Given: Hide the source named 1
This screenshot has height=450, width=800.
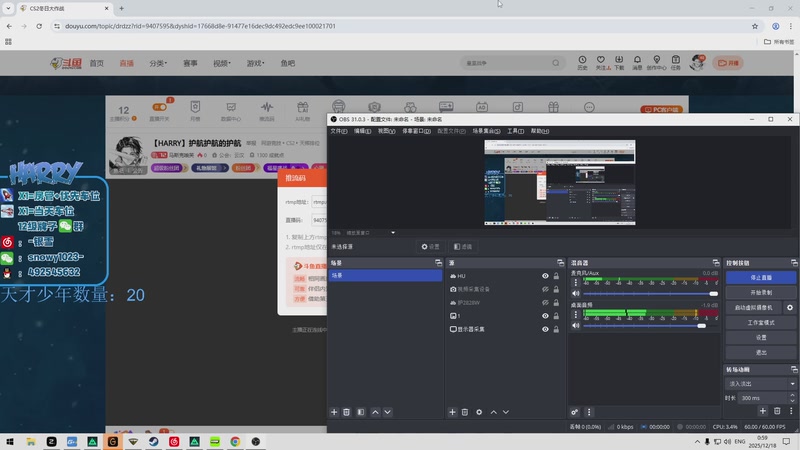Looking at the screenshot, I should 545,316.
